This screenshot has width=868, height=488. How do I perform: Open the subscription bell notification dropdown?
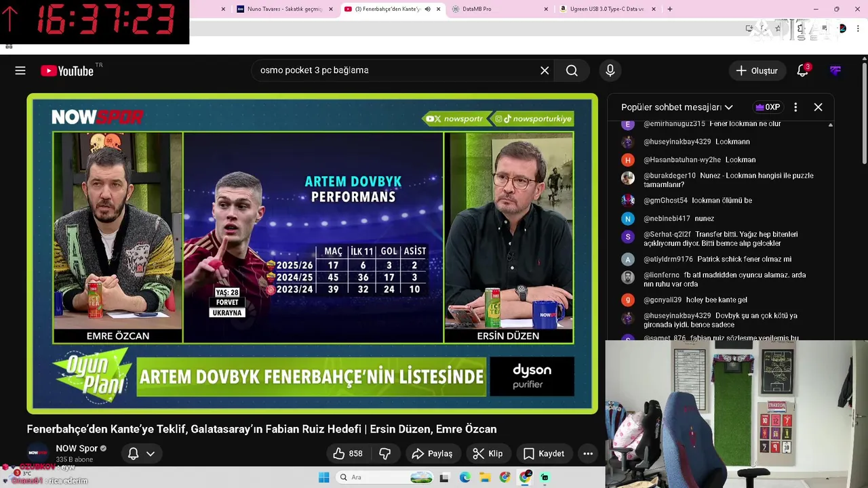[x=141, y=453]
